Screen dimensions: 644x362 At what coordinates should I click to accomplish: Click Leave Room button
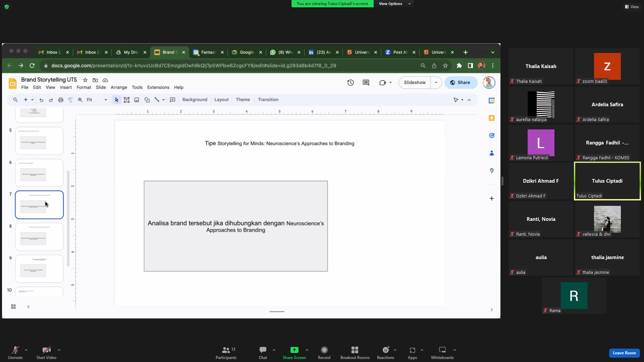point(624,353)
